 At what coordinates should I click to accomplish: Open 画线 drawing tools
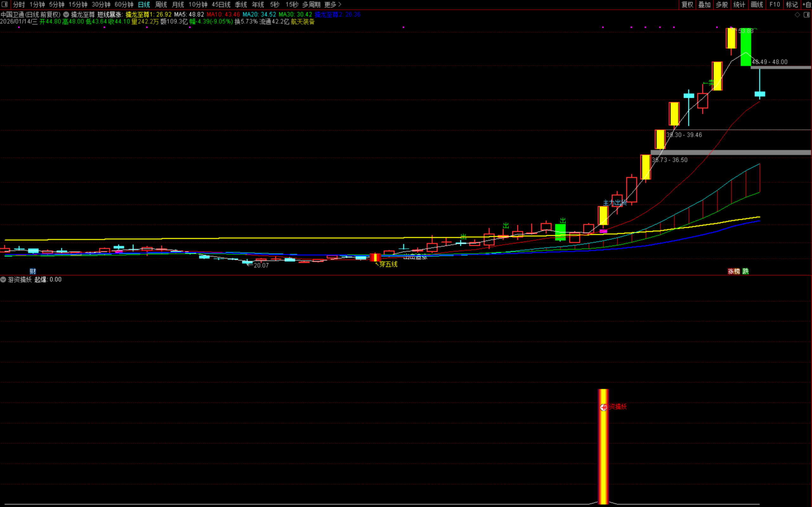pos(757,4)
